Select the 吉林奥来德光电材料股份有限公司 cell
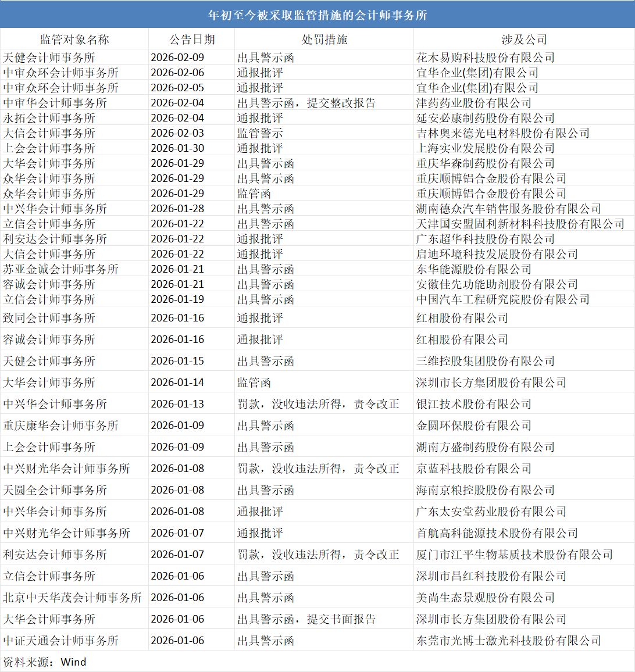This screenshot has width=635, height=672. click(x=503, y=133)
